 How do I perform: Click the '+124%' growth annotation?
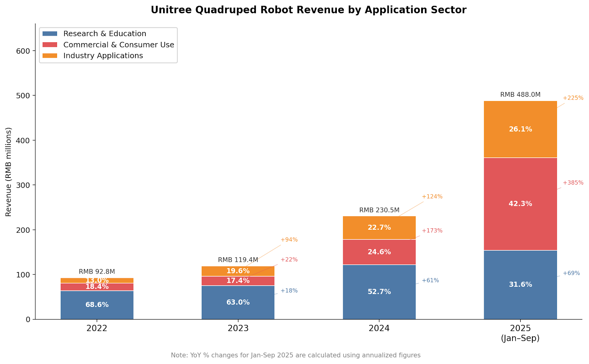click(x=432, y=197)
